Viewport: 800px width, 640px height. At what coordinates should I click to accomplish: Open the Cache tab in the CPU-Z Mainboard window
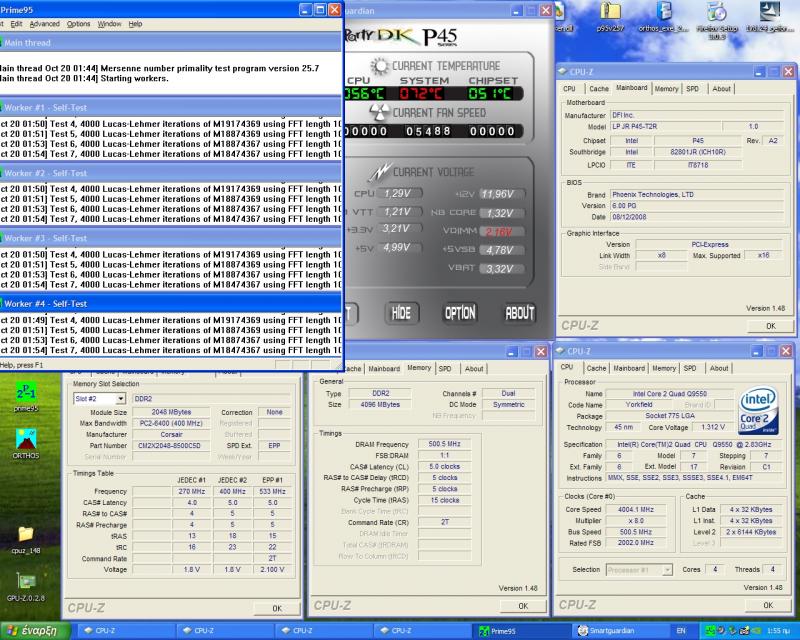[x=599, y=89]
